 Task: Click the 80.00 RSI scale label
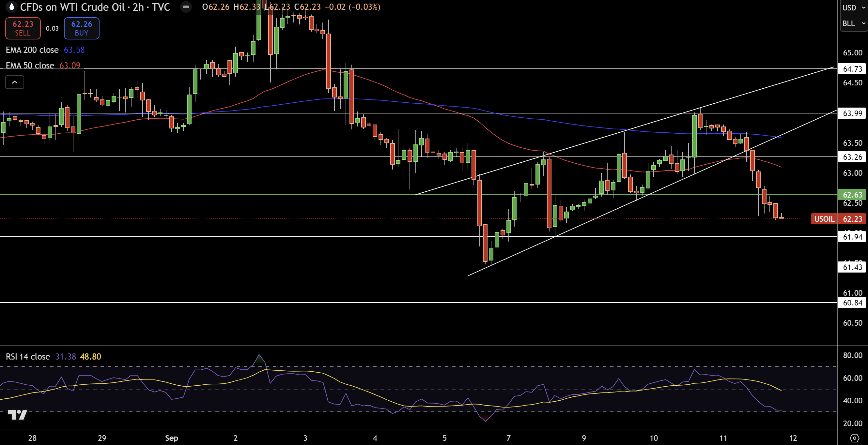(852, 355)
